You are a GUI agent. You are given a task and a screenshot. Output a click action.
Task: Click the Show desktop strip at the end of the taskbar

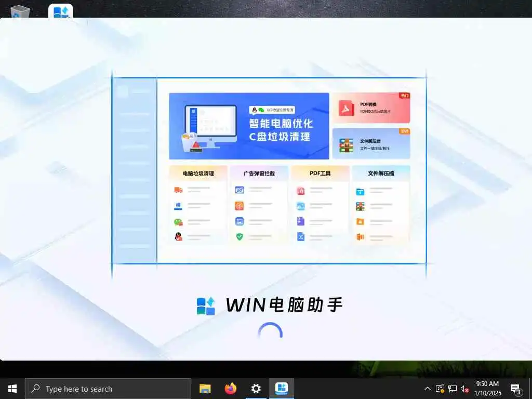click(x=530, y=389)
